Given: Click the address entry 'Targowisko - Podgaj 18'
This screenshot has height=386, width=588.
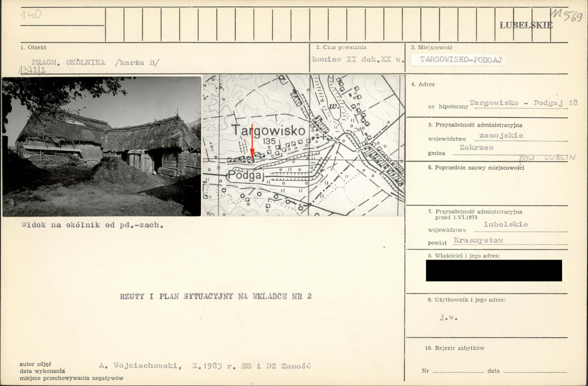Looking at the screenshot, I should pos(523,103).
